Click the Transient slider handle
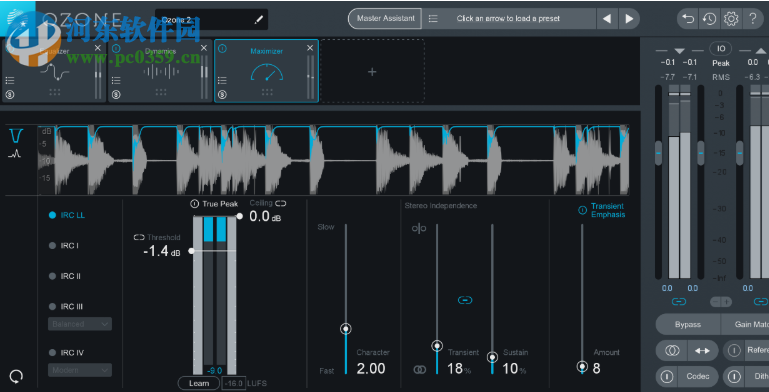Screen dimensions: 769x392 tap(437, 346)
